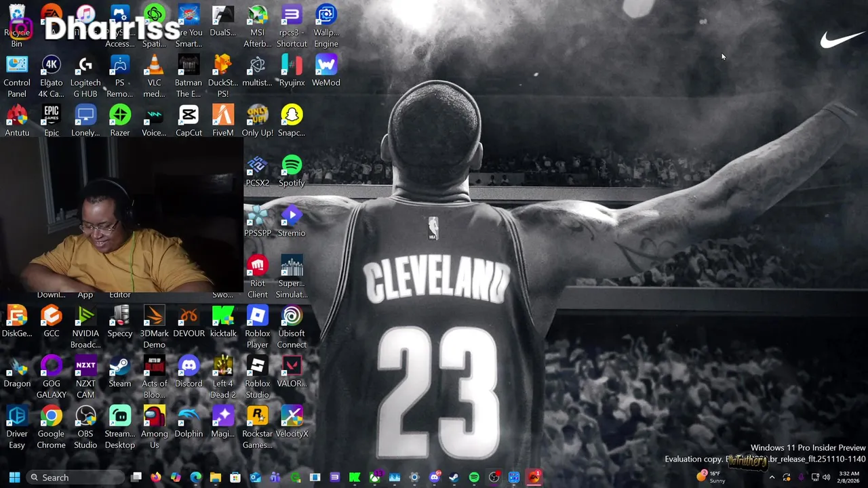The height and width of the screenshot is (488, 868).
Task: Open the weather widget showing Sunny
Action: [711, 477]
